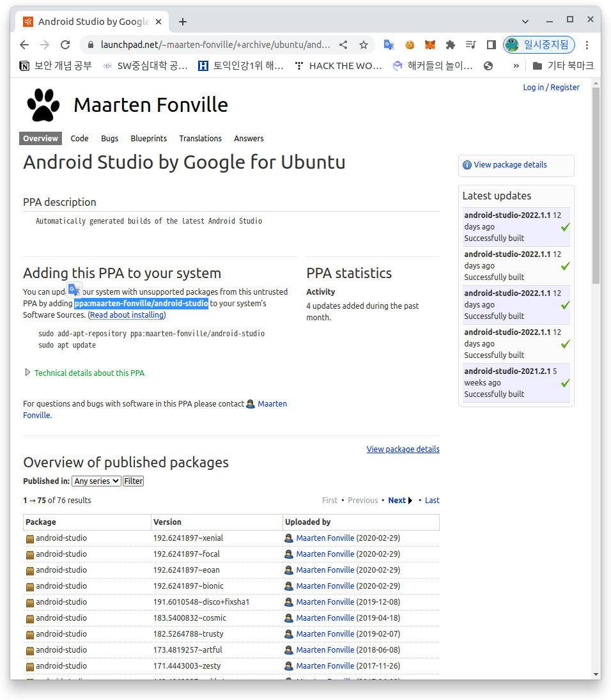Open uploader Maarten Fonville for 2018-06-08 row
This screenshot has height=700, width=611.
(x=325, y=650)
